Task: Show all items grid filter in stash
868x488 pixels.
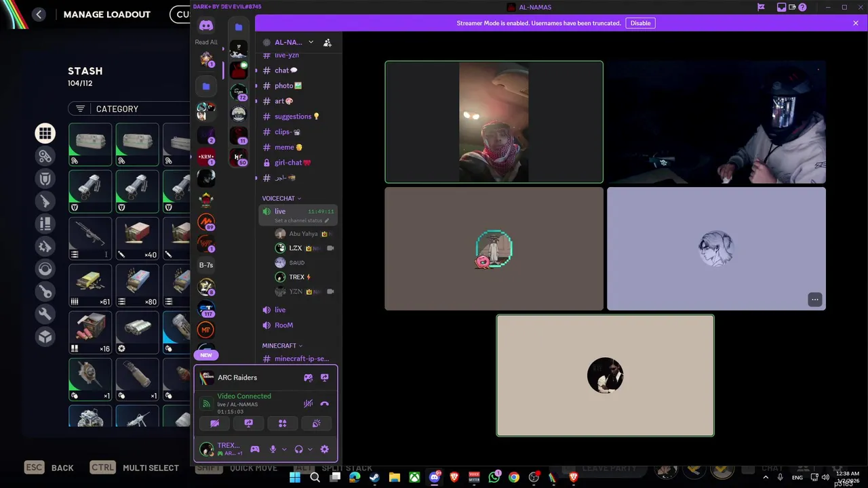Action: coord(45,134)
